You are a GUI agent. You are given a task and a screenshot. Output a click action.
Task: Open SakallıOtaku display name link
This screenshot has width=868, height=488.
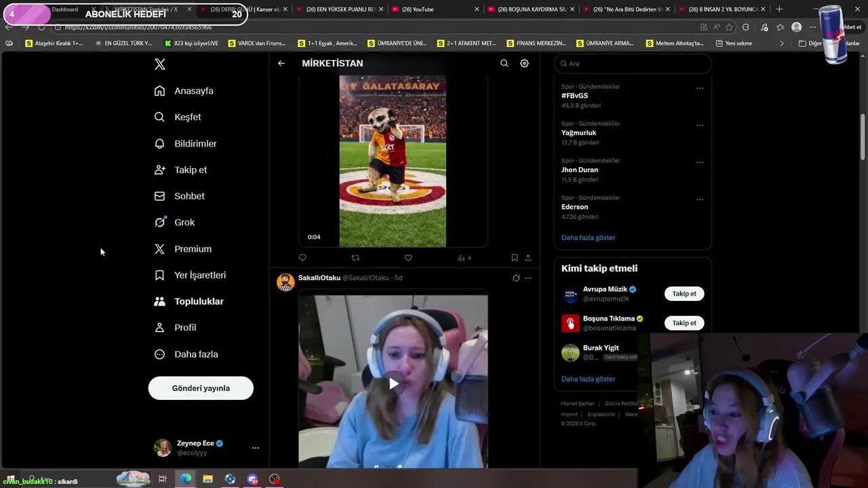point(319,278)
